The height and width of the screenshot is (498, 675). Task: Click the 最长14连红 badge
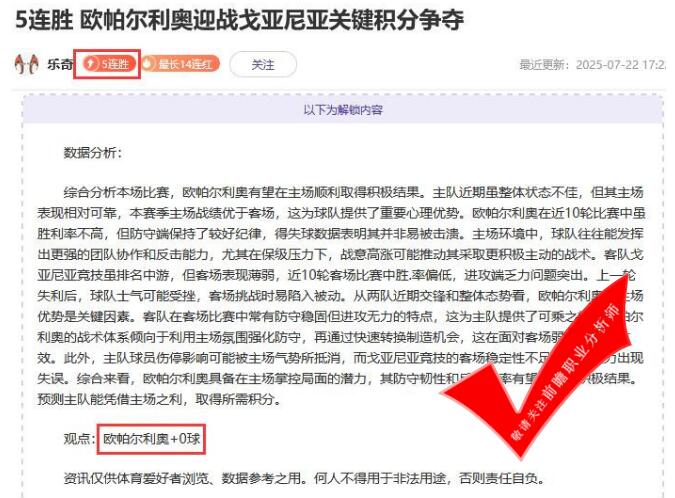pos(181,64)
